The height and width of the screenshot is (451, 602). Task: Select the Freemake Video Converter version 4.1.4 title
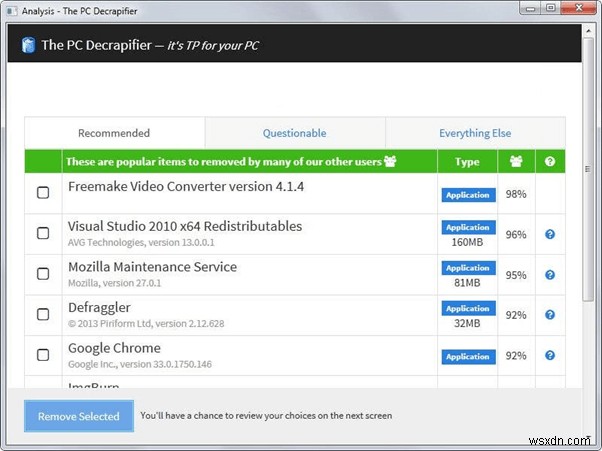tap(186, 187)
